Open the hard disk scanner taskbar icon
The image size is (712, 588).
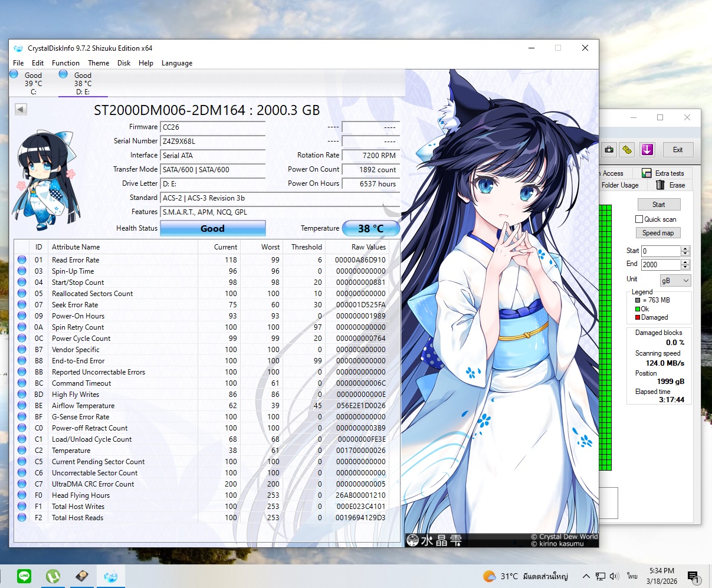82,576
